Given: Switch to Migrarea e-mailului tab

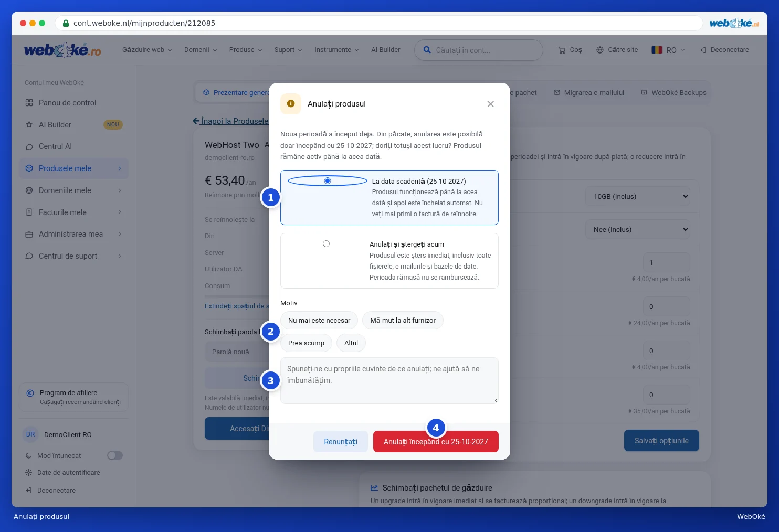Looking at the screenshot, I should (x=589, y=93).
